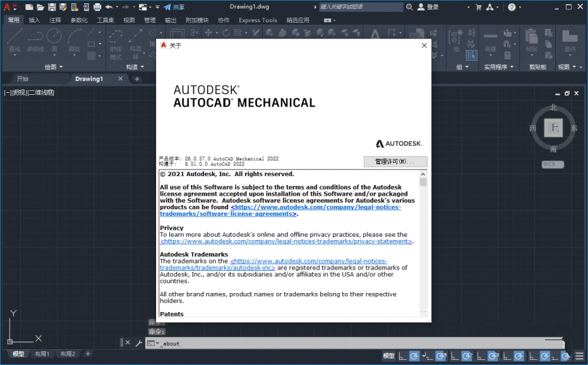Image resolution: width=588 pixels, height=365 pixels.
Task: Click the Group (组) tool icon
Action: [456, 37]
